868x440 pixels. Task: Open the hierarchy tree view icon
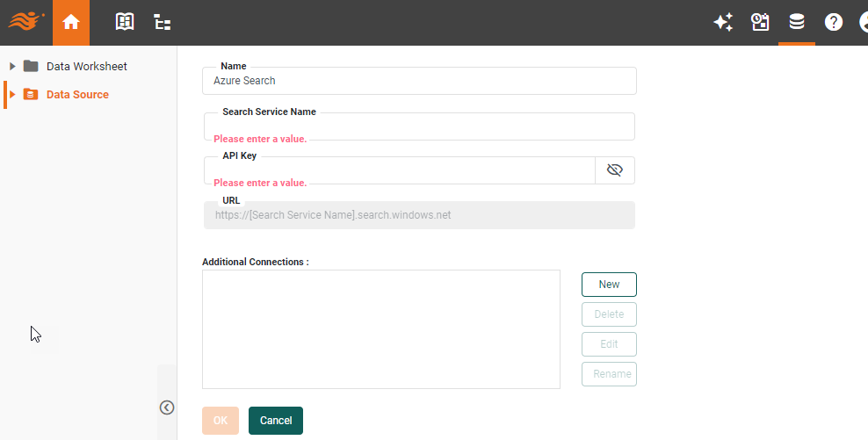[x=163, y=23]
